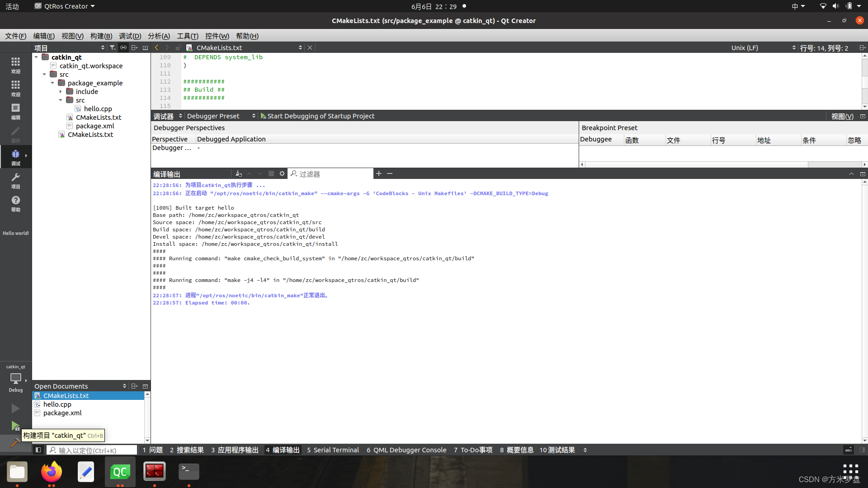
Task: Expand the include folder in project tree
Action: [61, 92]
